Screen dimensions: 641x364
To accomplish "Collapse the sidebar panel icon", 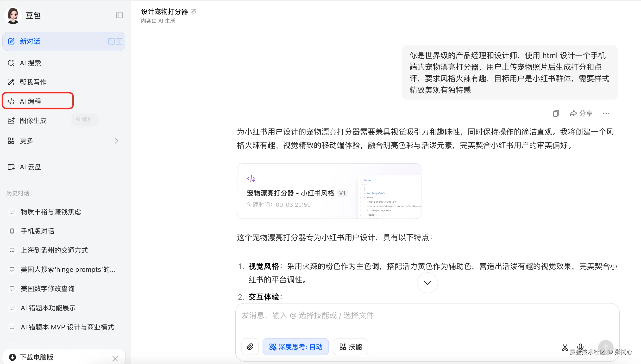I will (119, 16).
